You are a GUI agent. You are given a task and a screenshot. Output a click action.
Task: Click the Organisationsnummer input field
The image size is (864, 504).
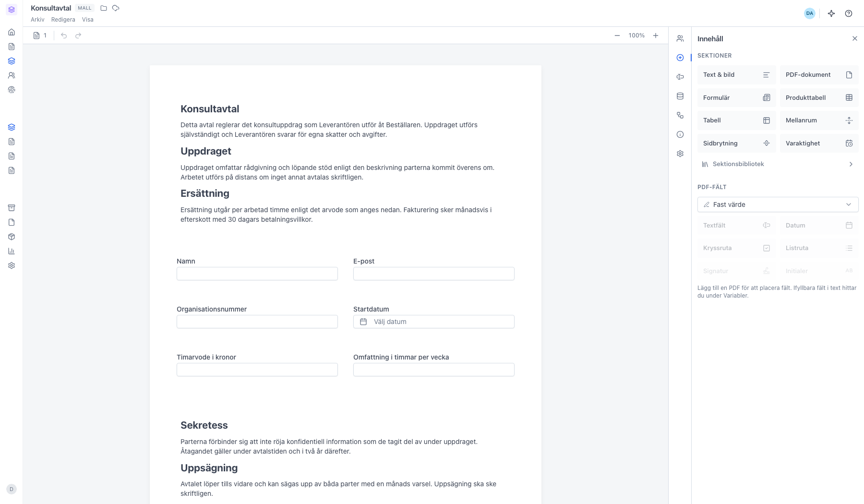(257, 322)
